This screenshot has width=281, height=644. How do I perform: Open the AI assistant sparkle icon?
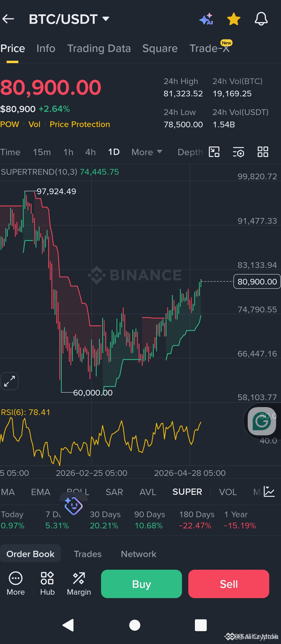(206, 19)
